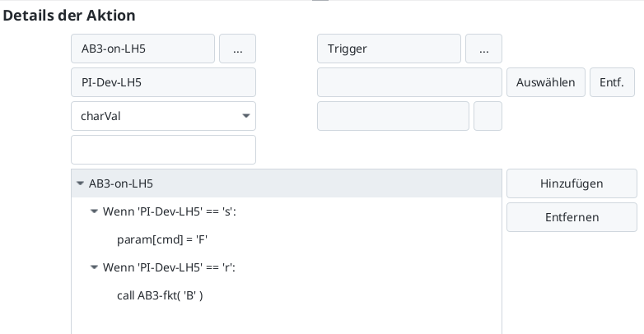Click the Entfernen button

click(572, 217)
